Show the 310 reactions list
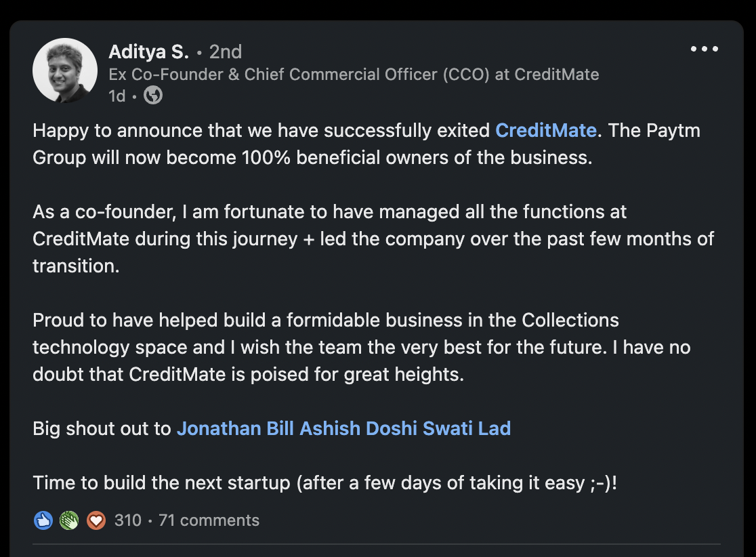756x557 pixels. [128, 520]
